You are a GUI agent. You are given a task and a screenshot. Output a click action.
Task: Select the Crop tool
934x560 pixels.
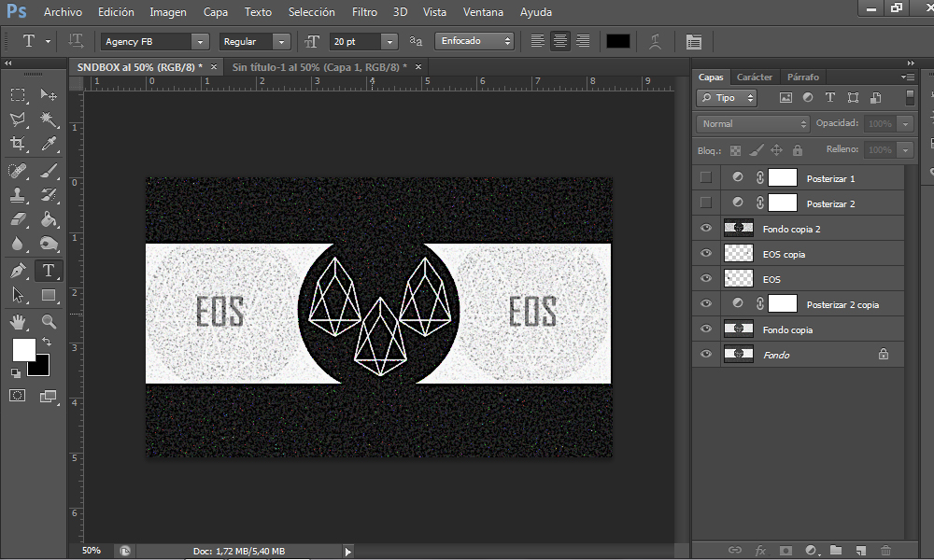pyautogui.click(x=18, y=144)
